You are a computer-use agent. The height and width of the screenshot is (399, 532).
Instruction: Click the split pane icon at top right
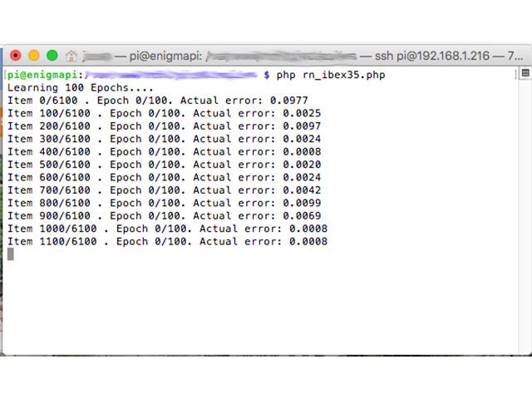(525, 73)
